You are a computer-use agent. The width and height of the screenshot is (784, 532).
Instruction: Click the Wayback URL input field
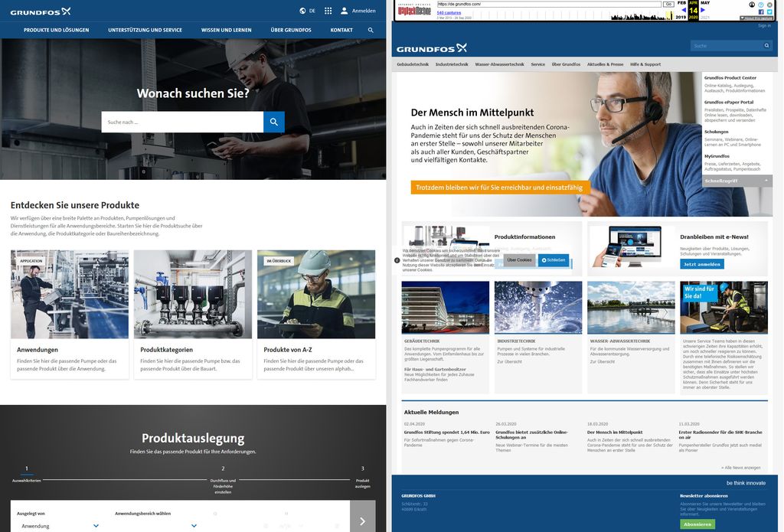[549, 4]
